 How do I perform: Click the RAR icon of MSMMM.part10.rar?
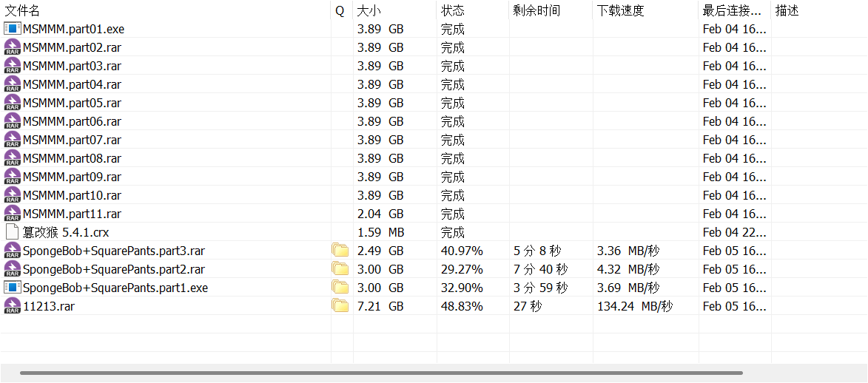[12, 194]
